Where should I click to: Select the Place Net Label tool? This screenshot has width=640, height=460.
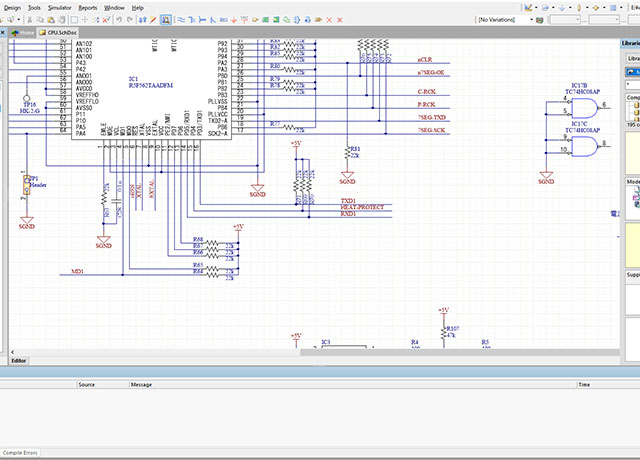coord(223,20)
